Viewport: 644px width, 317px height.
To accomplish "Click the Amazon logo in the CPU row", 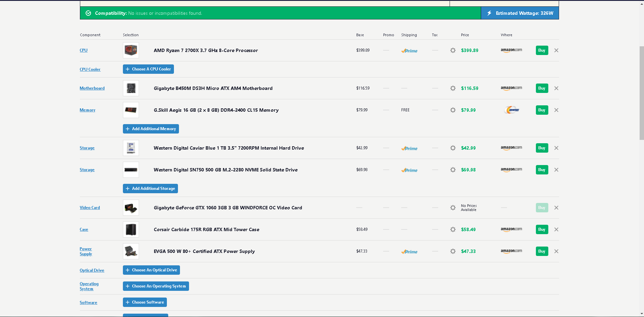I will click(x=511, y=50).
